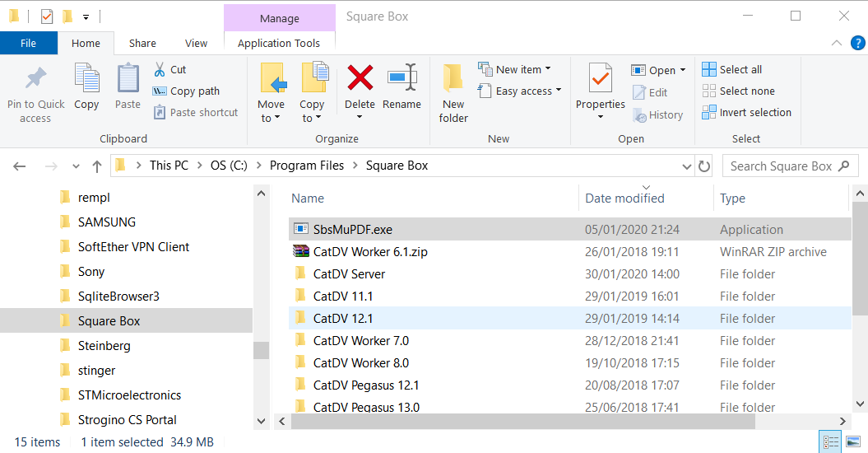This screenshot has width=868, height=453.
Task: Click the Properties quick access toolbar icon
Action: pyautogui.click(x=47, y=16)
